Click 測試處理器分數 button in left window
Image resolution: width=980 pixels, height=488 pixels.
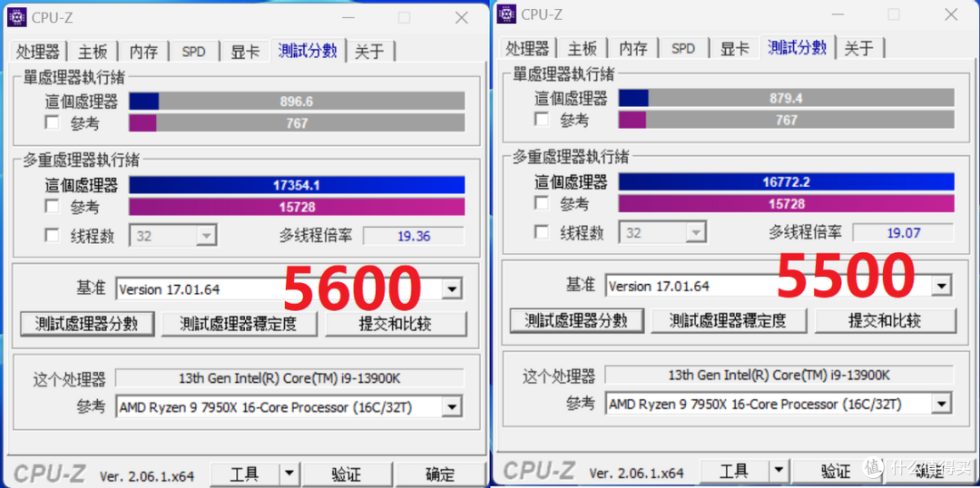pos(87,324)
